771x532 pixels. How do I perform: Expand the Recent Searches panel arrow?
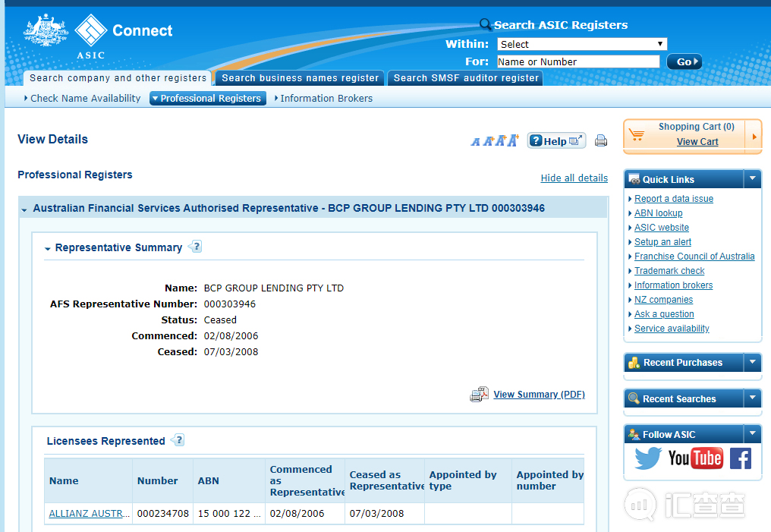pyautogui.click(x=752, y=398)
